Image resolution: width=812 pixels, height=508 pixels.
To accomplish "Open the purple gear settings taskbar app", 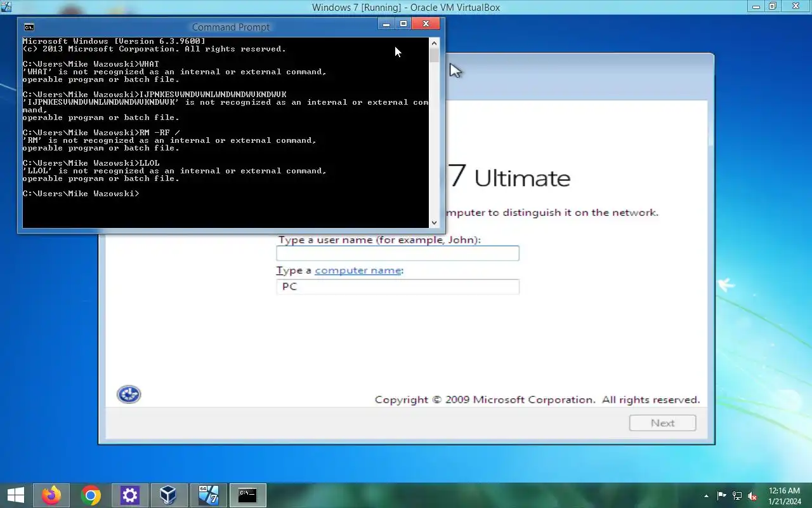I will pos(130,495).
